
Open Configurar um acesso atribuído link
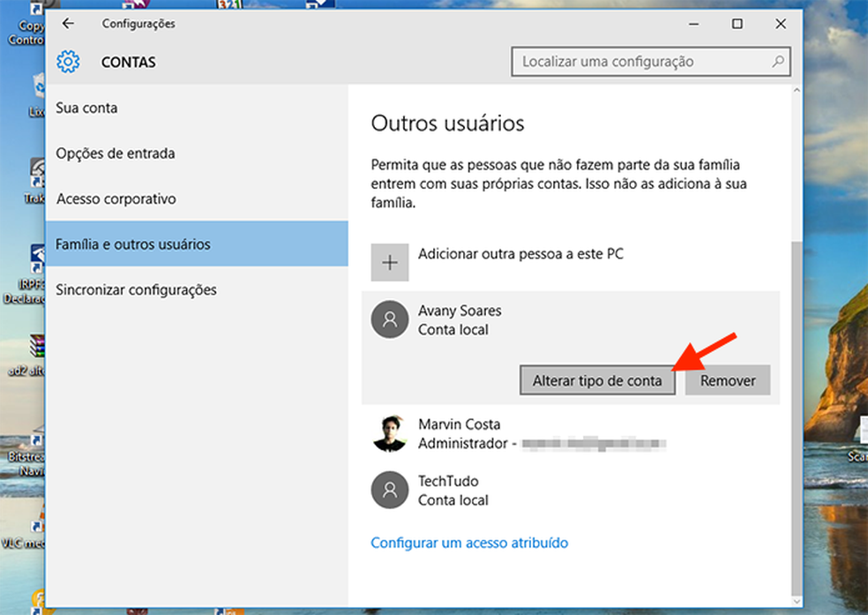click(470, 544)
